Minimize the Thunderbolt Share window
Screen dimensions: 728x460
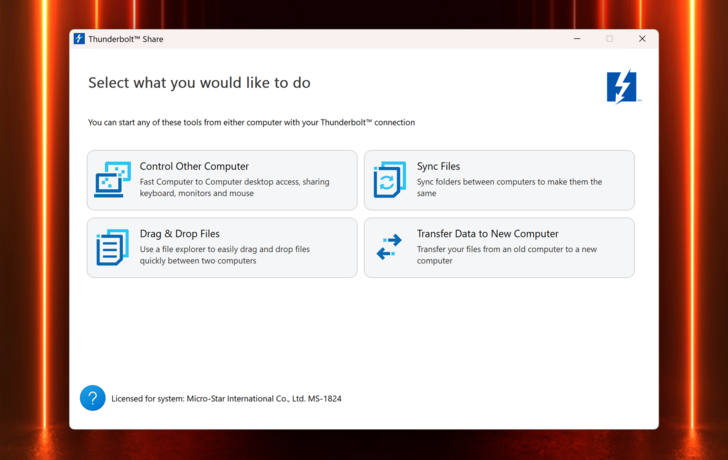[x=577, y=39]
